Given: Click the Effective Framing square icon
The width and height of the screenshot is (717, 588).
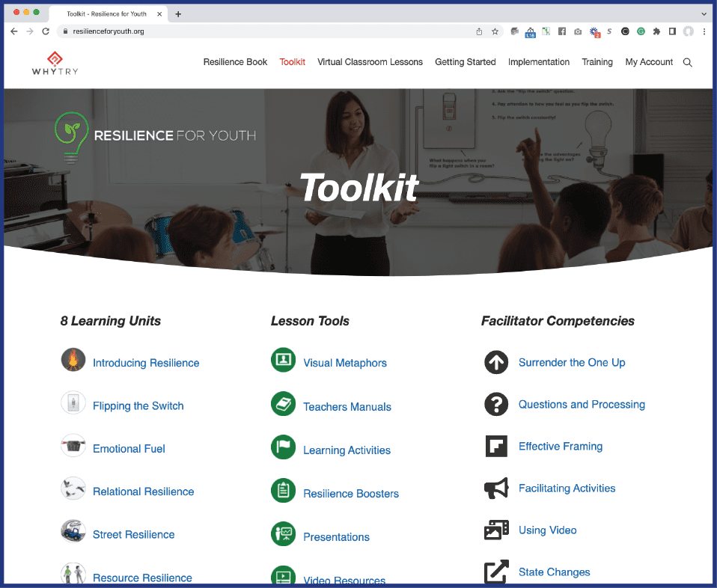Looking at the screenshot, I should tap(496, 447).
